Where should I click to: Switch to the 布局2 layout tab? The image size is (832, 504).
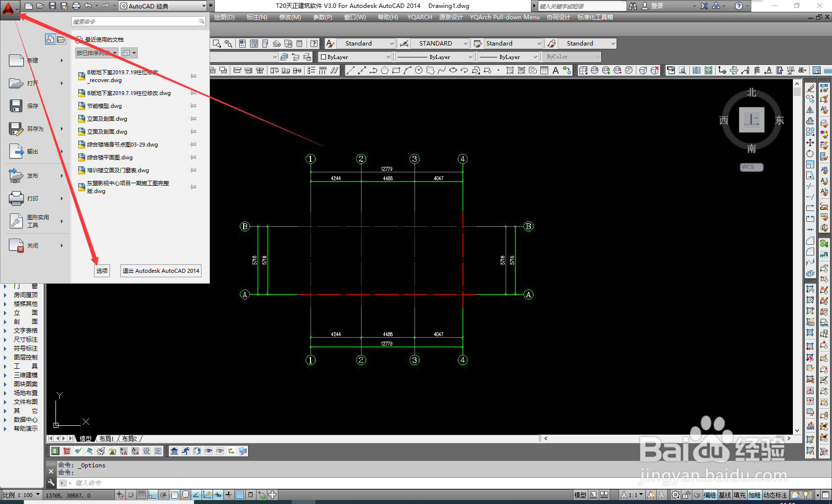pos(129,439)
